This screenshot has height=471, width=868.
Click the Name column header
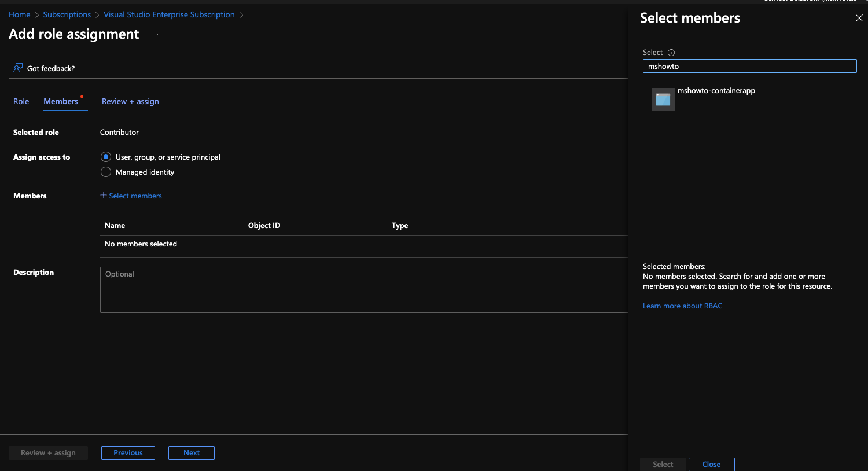click(x=115, y=225)
